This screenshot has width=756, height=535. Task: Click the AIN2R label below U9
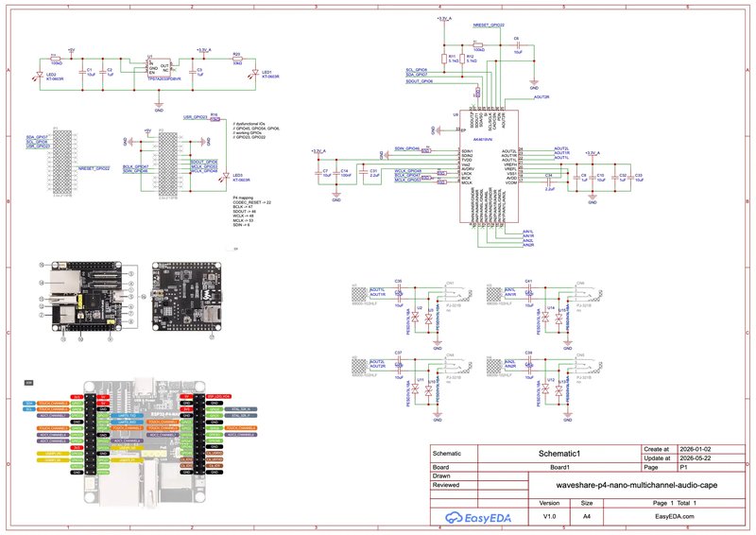pos(528,245)
